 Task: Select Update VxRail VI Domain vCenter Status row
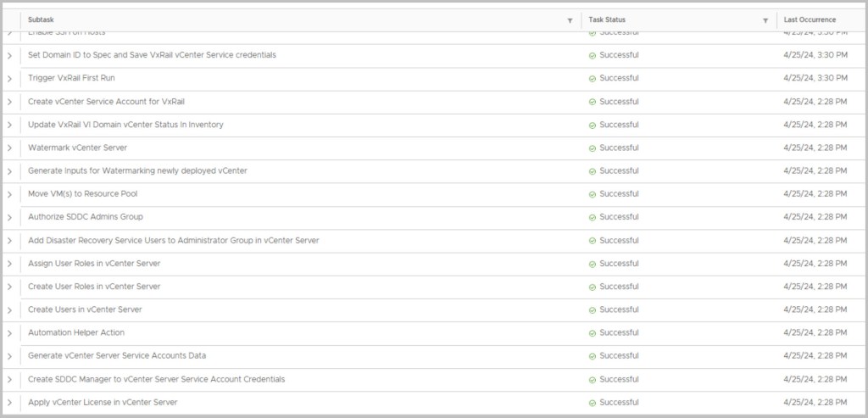pyautogui.click(x=125, y=125)
